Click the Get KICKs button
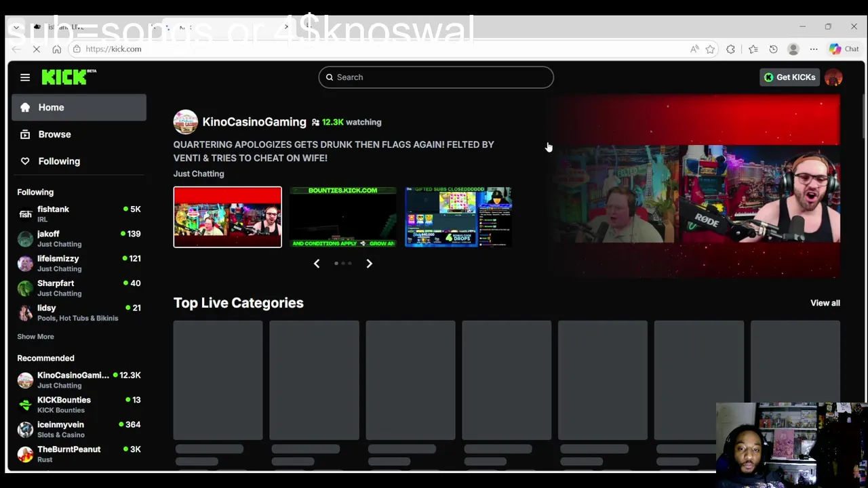 click(x=789, y=77)
